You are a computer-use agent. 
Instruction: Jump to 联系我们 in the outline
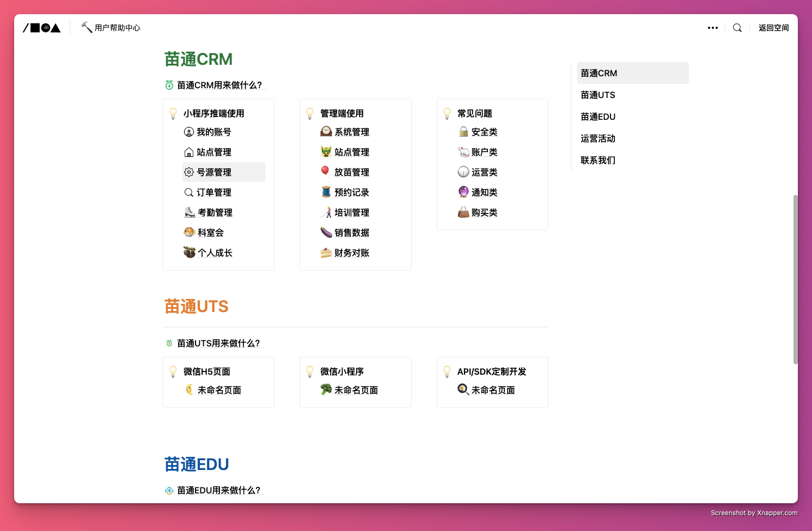pos(633,160)
